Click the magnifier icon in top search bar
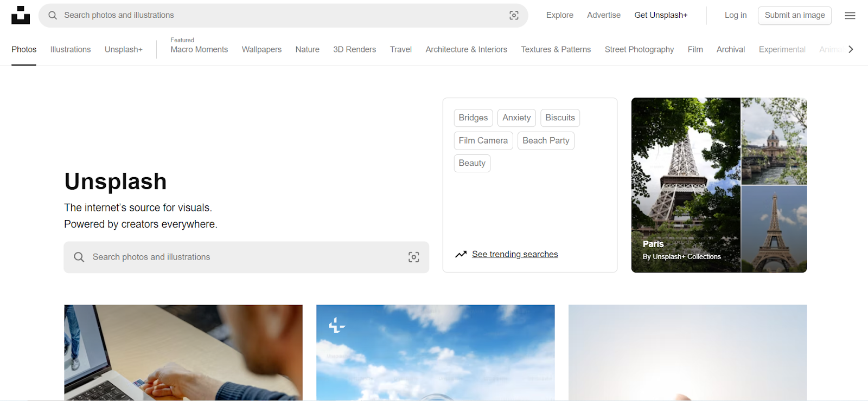The image size is (868, 401). pyautogui.click(x=53, y=15)
